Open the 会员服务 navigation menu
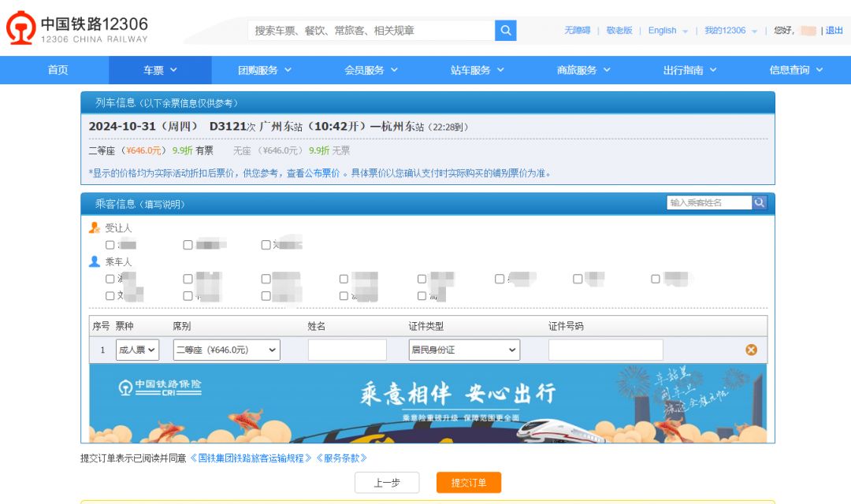The image size is (851, 504). coord(371,70)
